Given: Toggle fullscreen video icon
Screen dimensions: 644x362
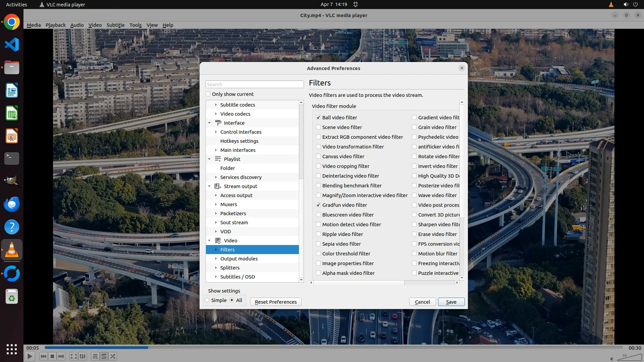Looking at the screenshot, I should 74,356.
